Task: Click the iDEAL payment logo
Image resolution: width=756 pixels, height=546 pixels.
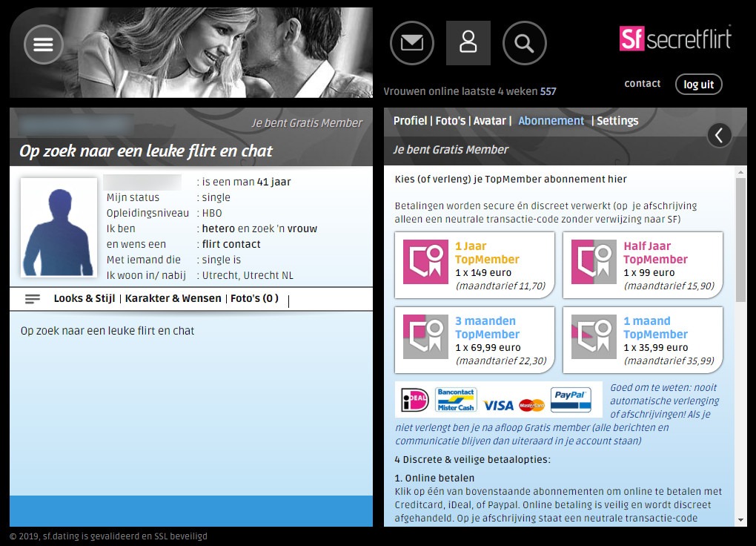Action: coord(415,400)
